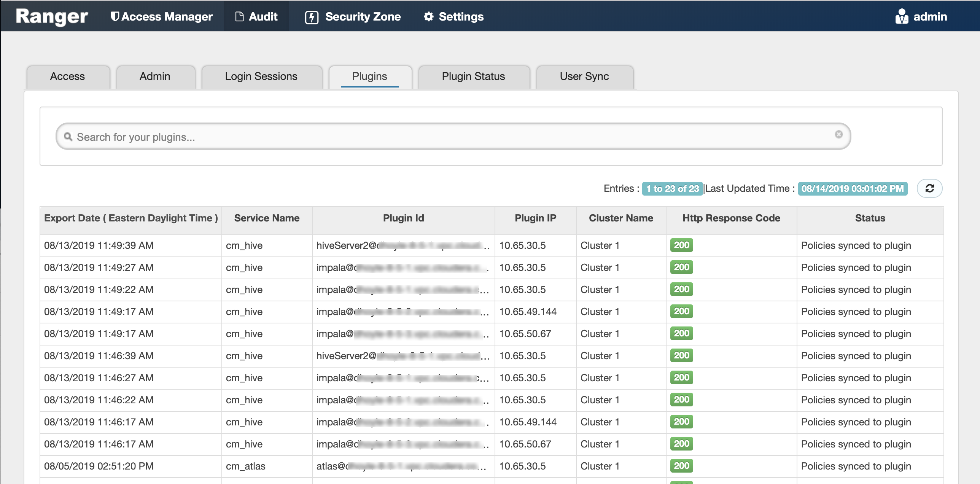Click the refresh icon button
The width and height of the screenshot is (980, 484).
pos(929,188)
